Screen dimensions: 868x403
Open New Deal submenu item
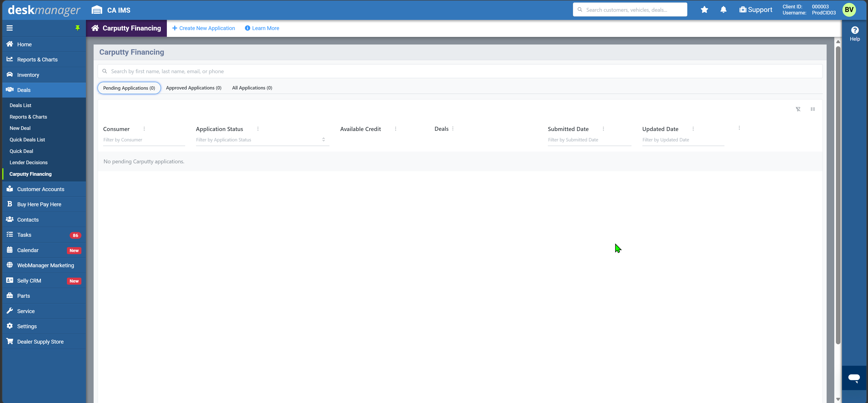click(20, 128)
